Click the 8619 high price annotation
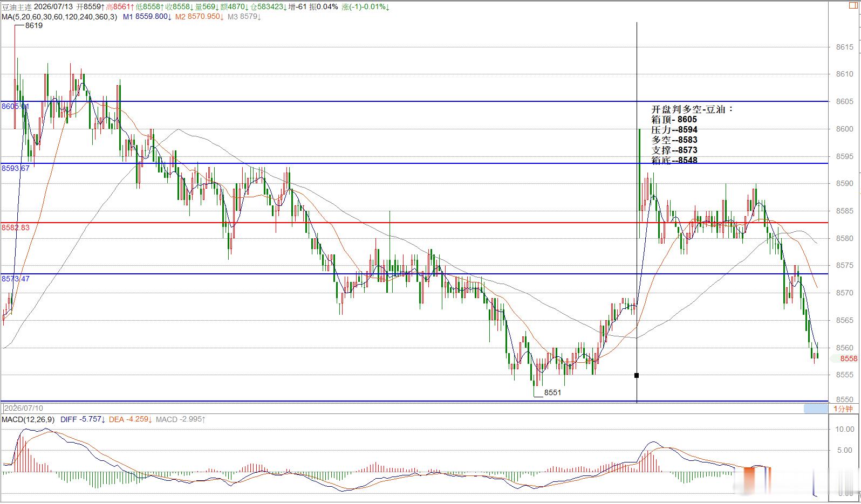The width and height of the screenshot is (861, 504). 34,25
